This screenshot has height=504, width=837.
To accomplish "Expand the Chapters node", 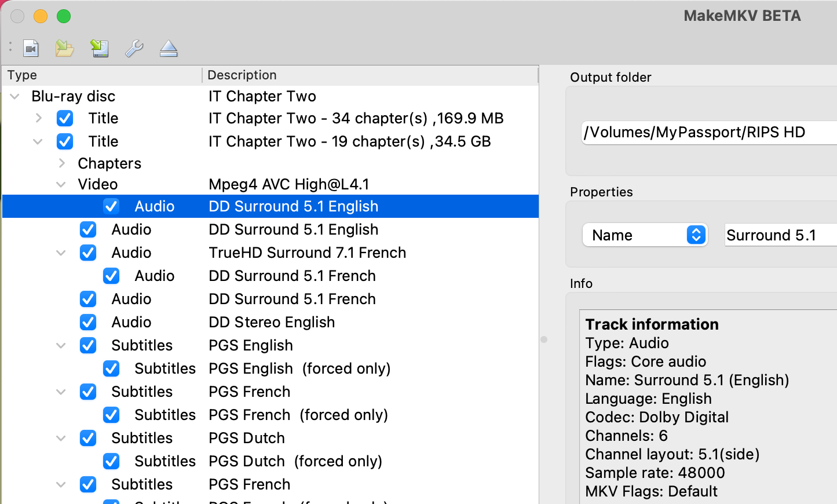I will (62, 163).
